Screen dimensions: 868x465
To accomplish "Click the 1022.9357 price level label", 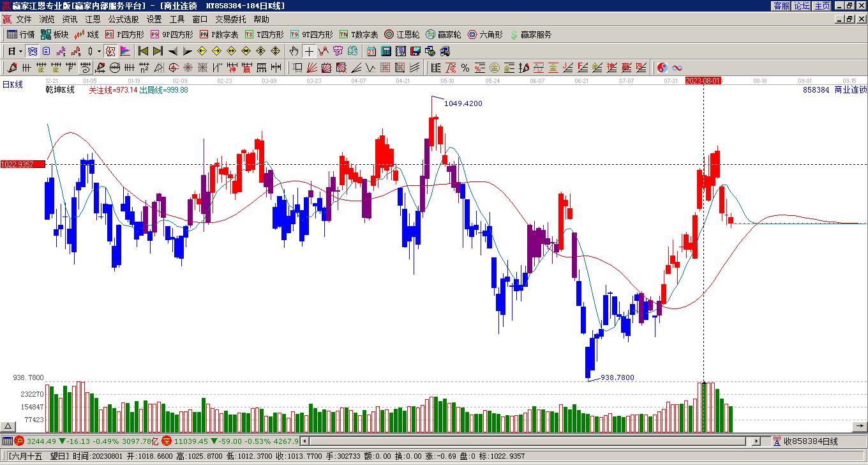I will tap(23, 165).
